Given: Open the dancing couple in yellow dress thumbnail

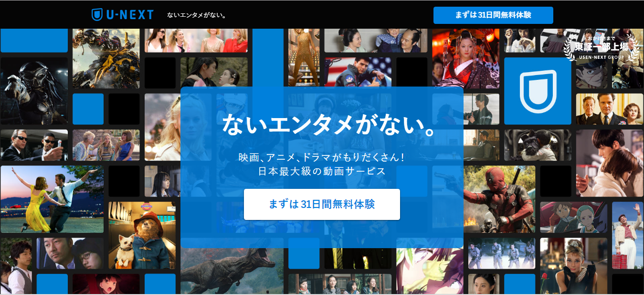Looking at the screenshot, I should [x=52, y=199].
